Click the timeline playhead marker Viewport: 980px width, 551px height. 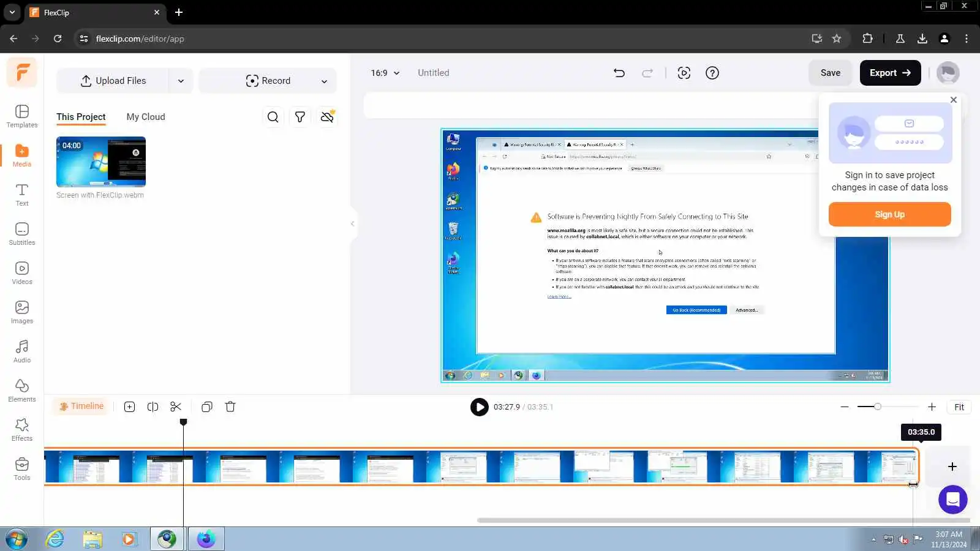click(183, 422)
